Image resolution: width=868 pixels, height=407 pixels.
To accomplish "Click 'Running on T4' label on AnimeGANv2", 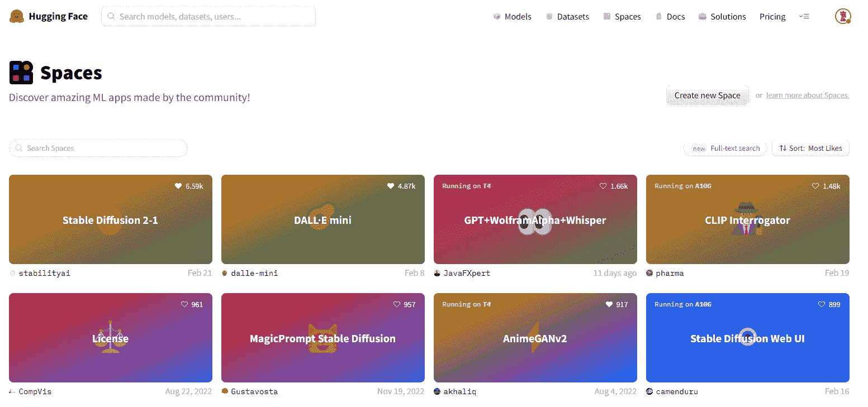I will click(467, 304).
